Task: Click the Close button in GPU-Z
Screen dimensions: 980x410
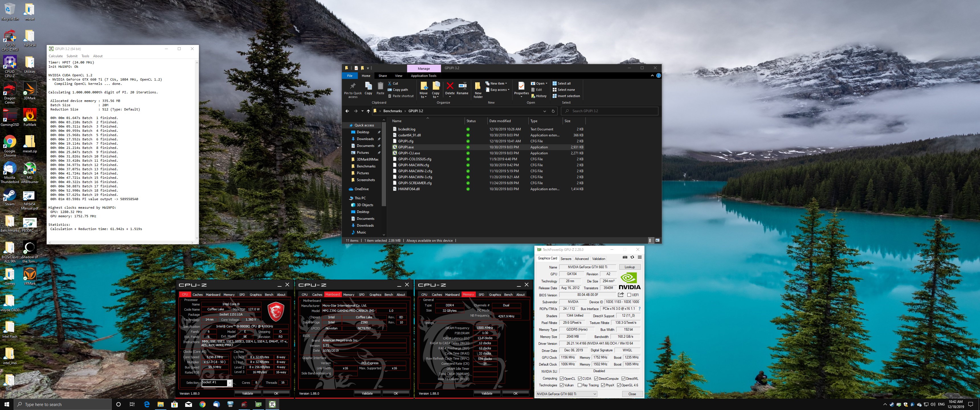Action: 632,394
